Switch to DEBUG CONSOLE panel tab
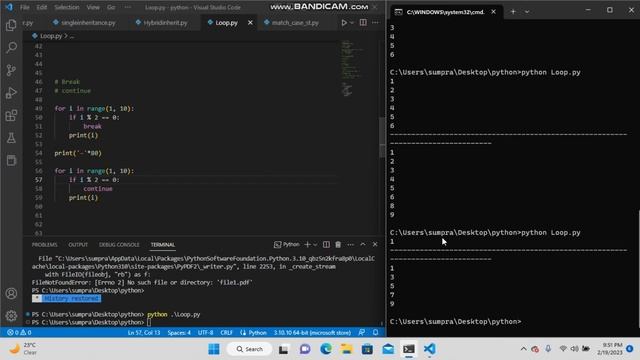Screen dimensions: 640x360 [119, 244]
